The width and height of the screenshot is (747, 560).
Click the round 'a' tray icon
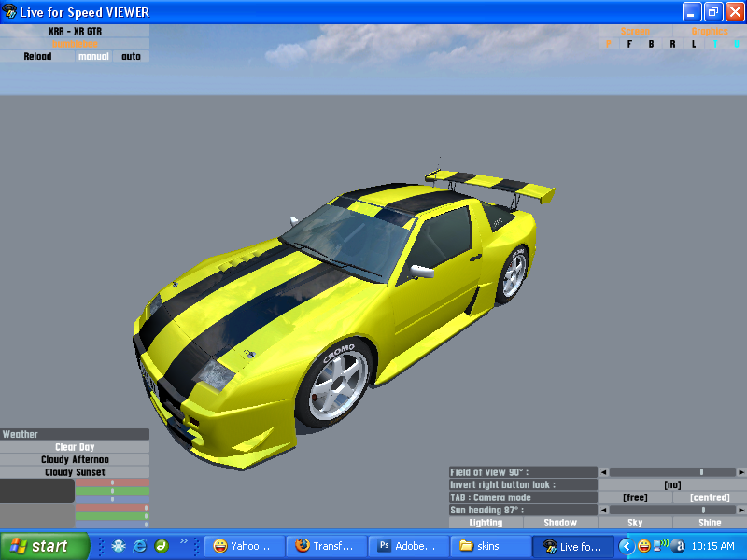pos(679,546)
